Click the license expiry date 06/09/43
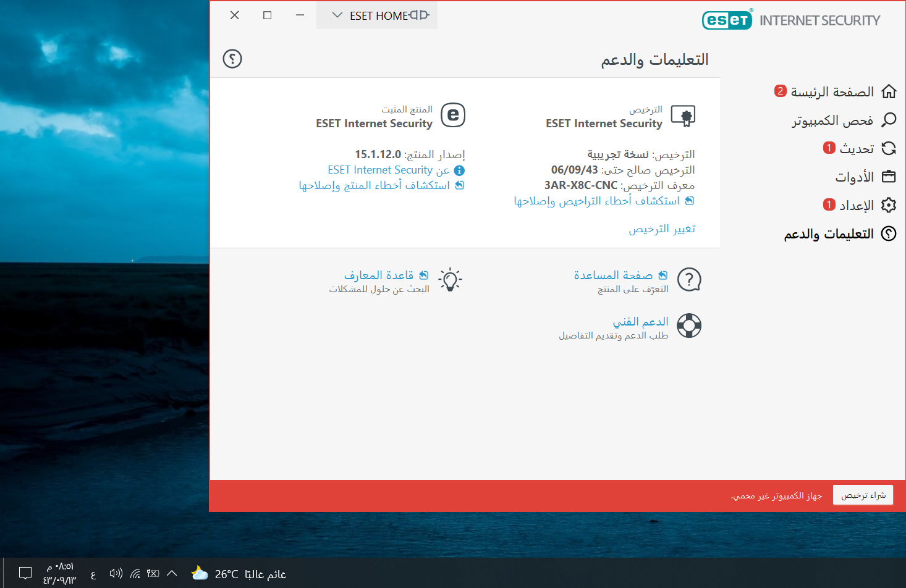Viewport: 906px width, 588px height. click(x=575, y=170)
